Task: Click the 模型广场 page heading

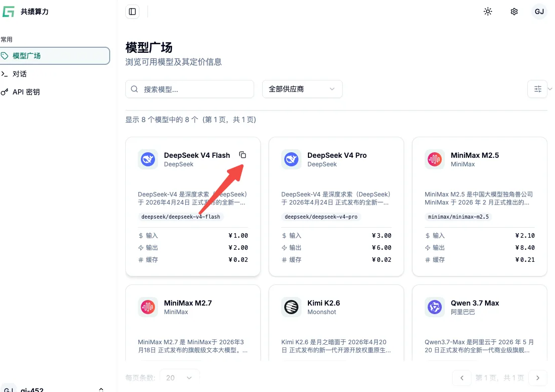Action: tap(149, 47)
